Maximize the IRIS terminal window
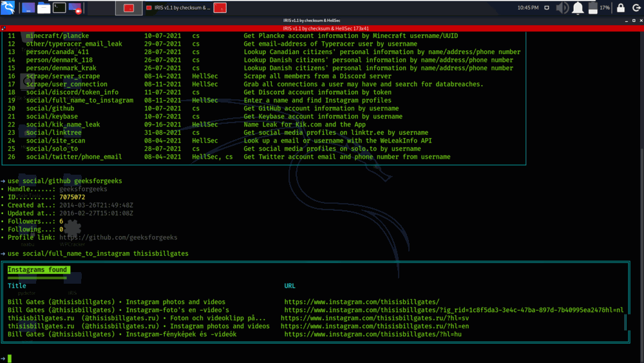This screenshot has height=363, width=644. [x=634, y=21]
